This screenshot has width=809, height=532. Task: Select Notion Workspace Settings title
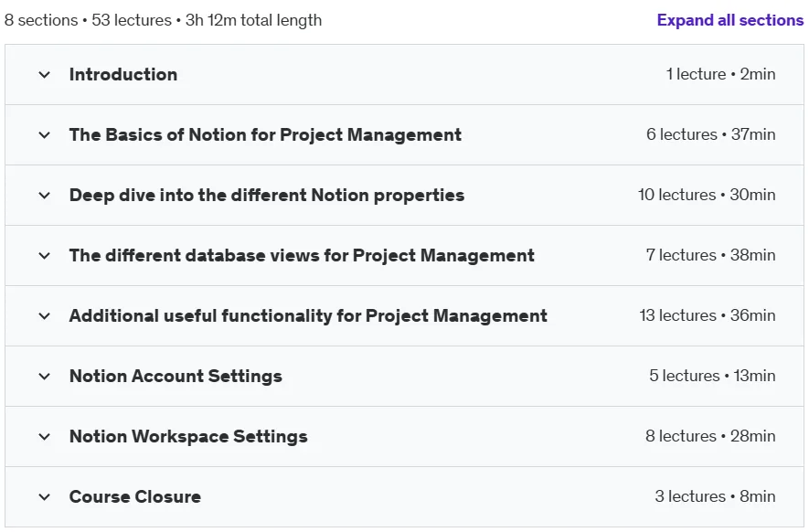point(188,437)
